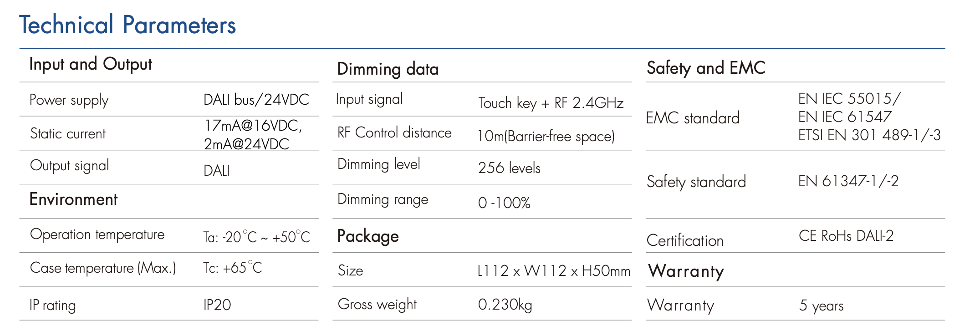
Task: Click the Touch key + RF 2.4GHz value
Action: click(x=551, y=103)
